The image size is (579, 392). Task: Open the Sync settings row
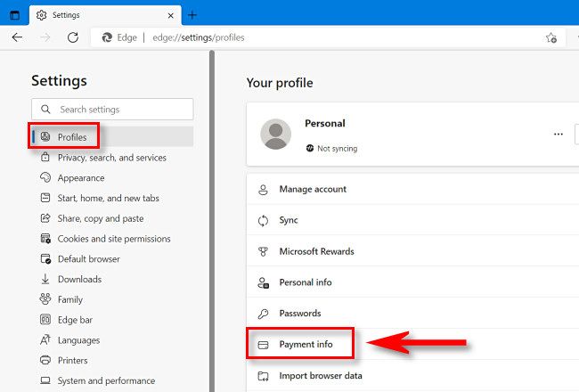click(289, 220)
